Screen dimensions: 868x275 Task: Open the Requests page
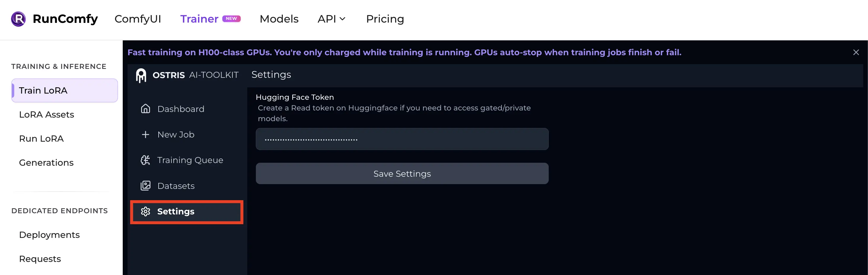[x=40, y=259]
